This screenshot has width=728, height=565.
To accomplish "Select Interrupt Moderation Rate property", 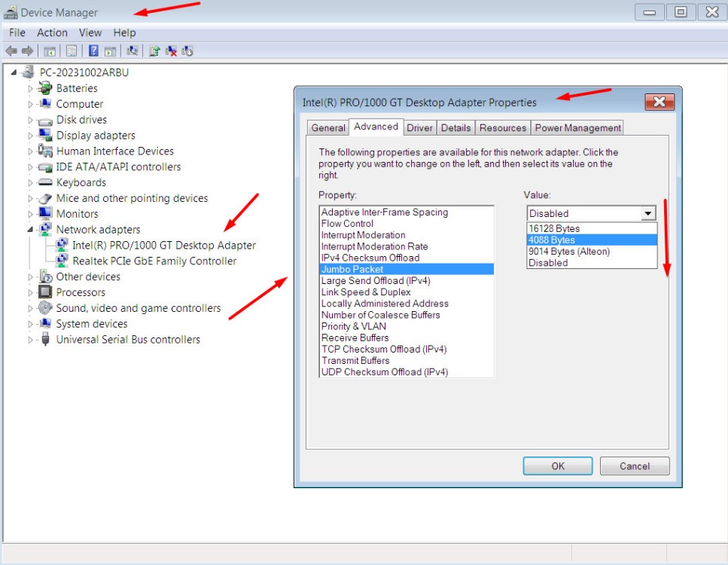I will click(x=407, y=246).
